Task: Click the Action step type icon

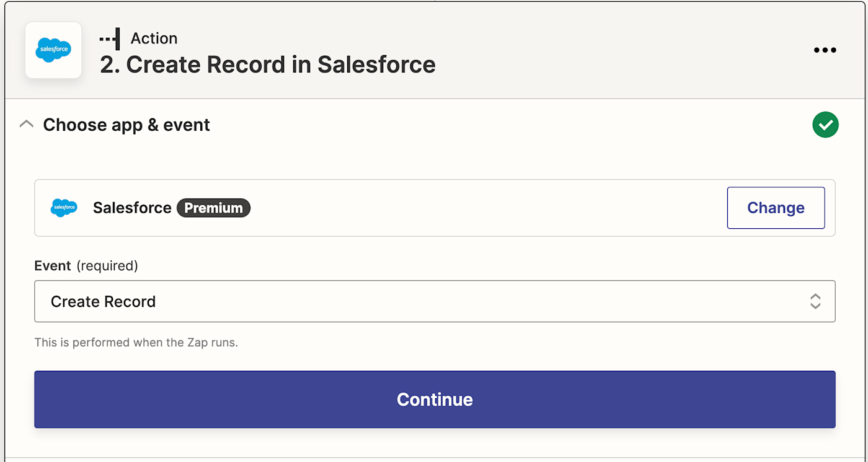Action: [110, 38]
